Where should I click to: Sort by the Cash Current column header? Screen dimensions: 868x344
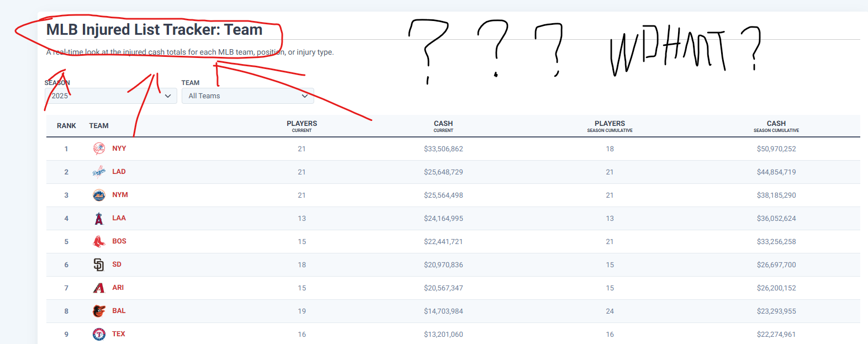443,126
